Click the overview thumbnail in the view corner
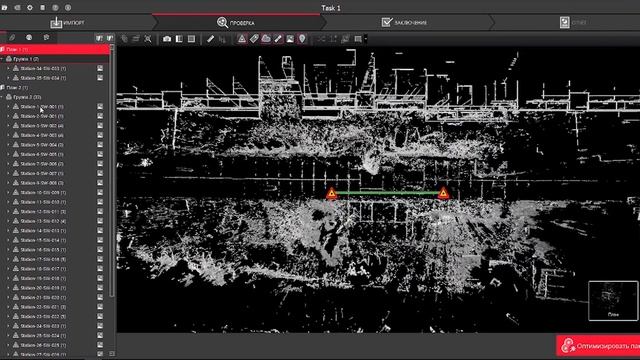 (613, 300)
